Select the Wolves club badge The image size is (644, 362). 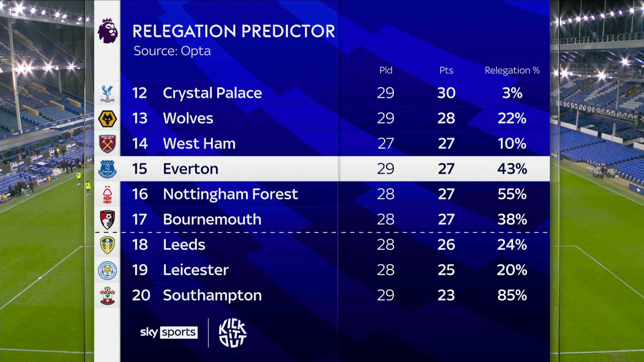(108, 119)
